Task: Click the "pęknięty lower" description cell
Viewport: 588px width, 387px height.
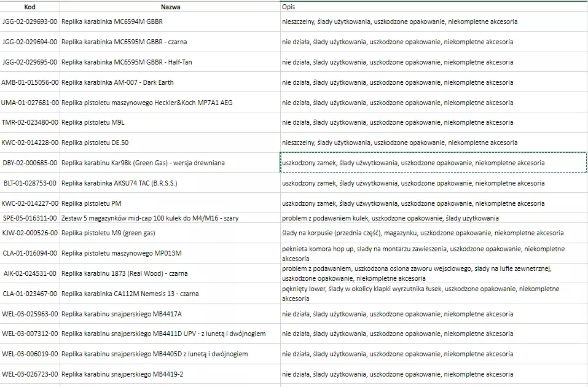Action: coord(433,294)
